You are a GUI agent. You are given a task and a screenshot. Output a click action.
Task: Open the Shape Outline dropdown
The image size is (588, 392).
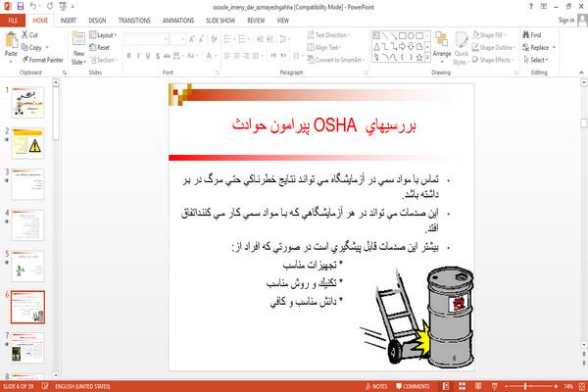pos(494,47)
